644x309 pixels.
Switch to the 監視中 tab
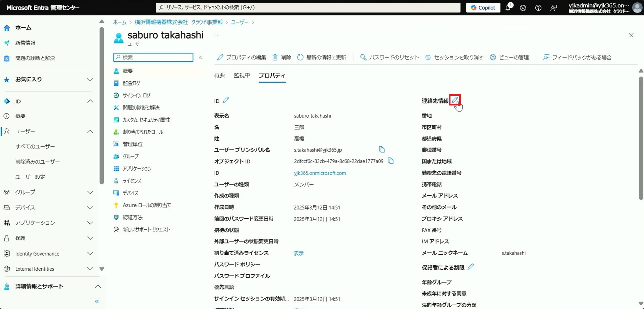[x=242, y=76]
